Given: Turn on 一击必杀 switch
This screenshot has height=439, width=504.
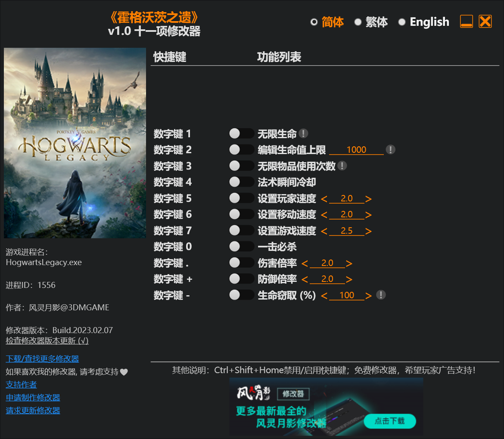Looking at the screenshot, I should pos(241,247).
